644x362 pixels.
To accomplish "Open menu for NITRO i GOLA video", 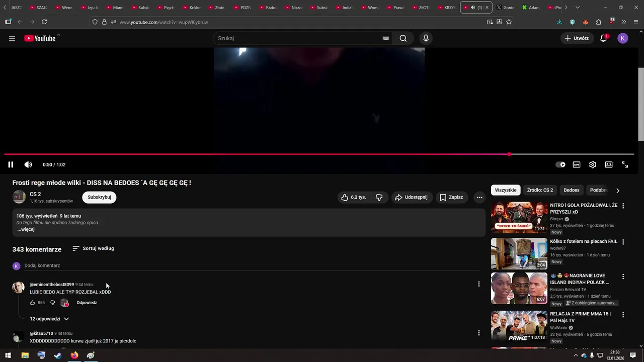I will click(623, 206).
